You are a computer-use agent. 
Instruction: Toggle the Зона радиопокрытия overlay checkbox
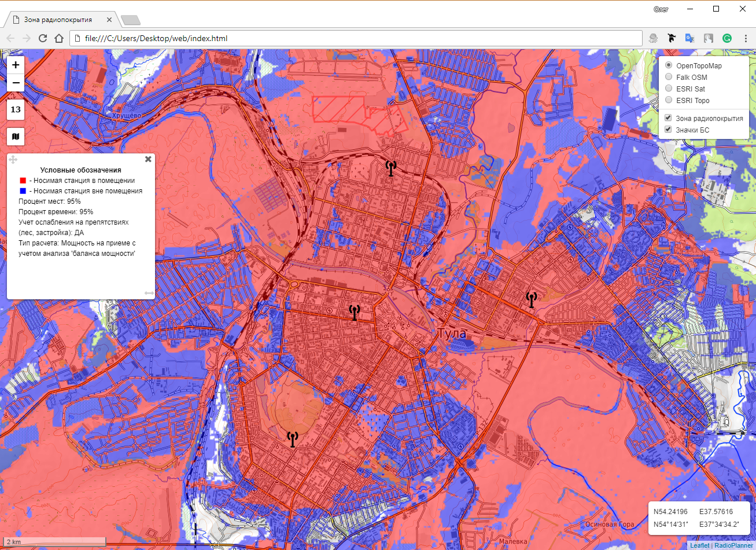coord(668,118)
